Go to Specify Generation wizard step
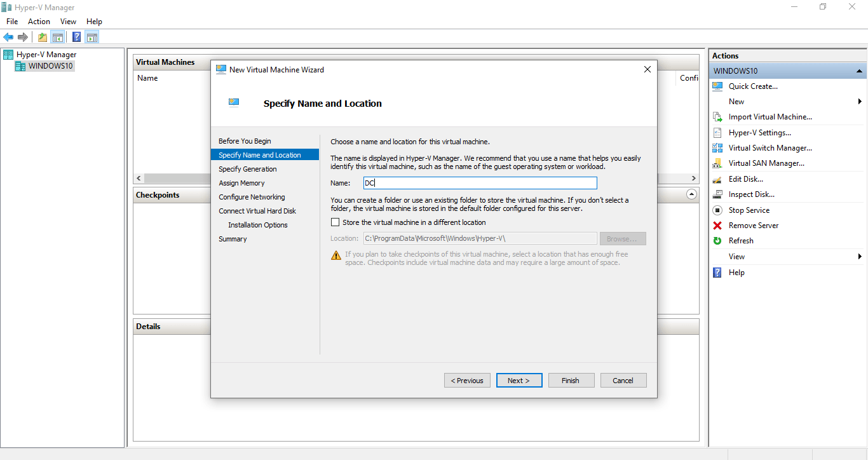The width and height of the screenshot is (868, 460). [x=248, y=169]
